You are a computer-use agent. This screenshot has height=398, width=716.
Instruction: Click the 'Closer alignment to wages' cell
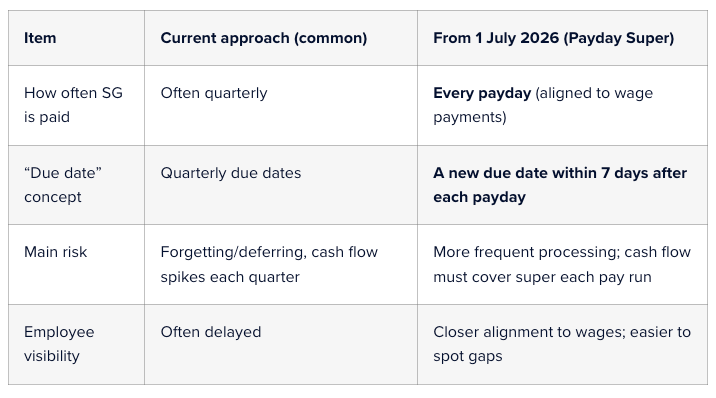click(x=562, y=344)
